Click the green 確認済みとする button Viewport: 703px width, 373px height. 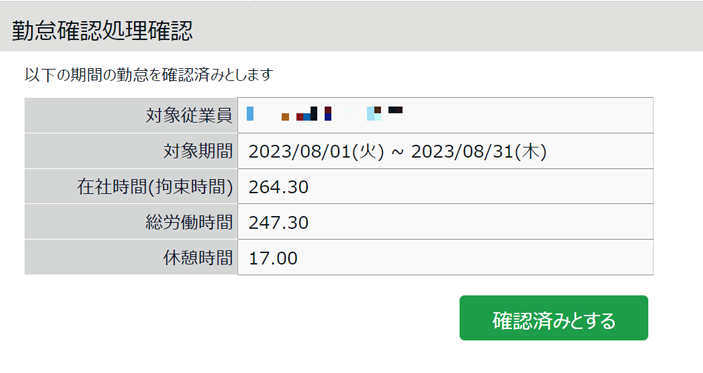click(554, 317)
